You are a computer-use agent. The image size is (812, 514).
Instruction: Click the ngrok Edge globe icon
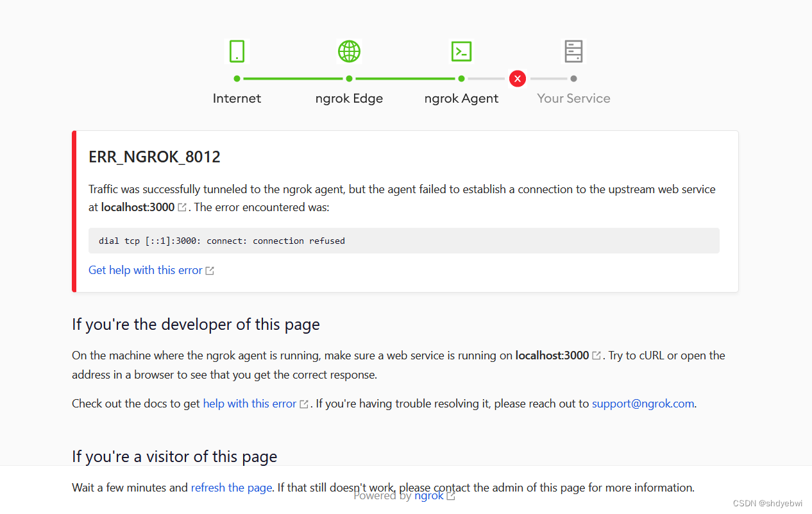(x=350, y=51)
